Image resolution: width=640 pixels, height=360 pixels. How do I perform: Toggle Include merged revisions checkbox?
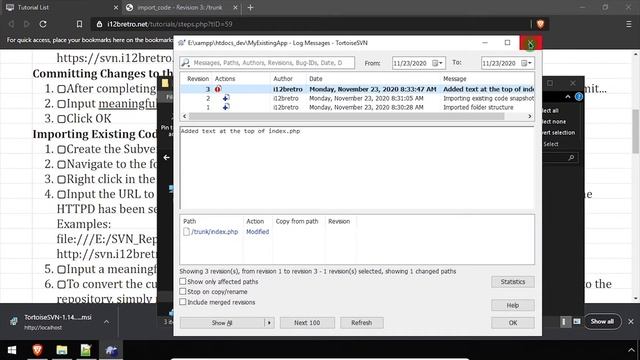pyautogui.click(x=182, y=302)
